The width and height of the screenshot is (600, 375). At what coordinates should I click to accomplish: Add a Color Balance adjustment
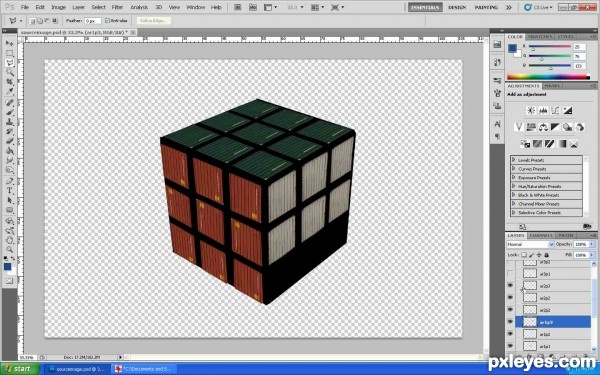[x=543, y=127]
